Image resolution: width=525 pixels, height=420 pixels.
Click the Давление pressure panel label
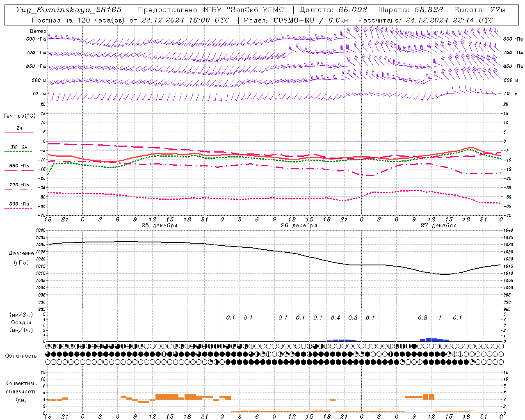21,253
